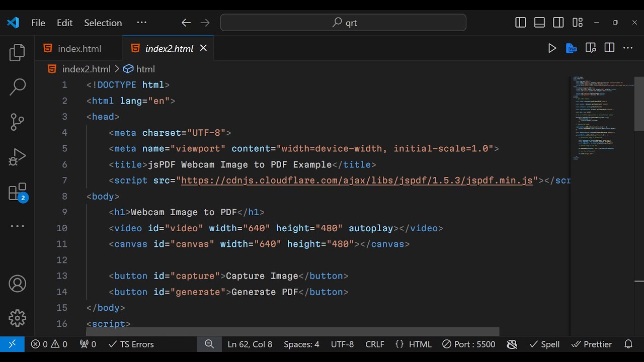Open the Run and Debug view

[x=17, y=157]
